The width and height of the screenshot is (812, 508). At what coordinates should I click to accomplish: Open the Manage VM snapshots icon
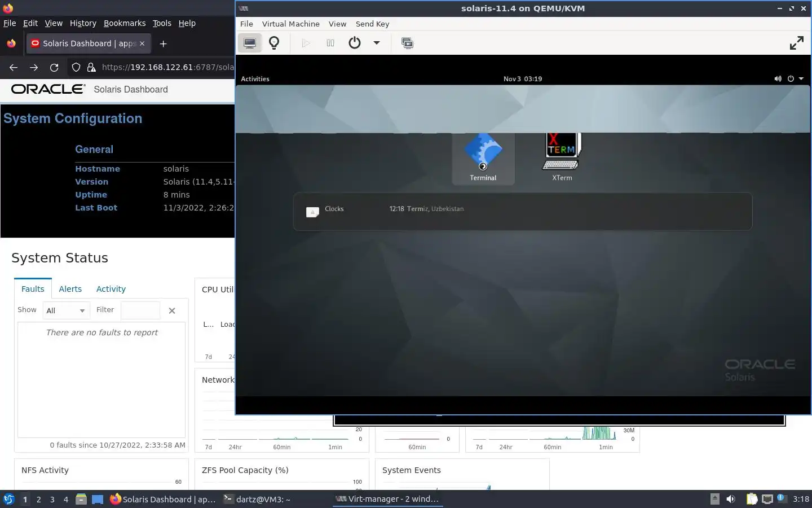[407, 43]
